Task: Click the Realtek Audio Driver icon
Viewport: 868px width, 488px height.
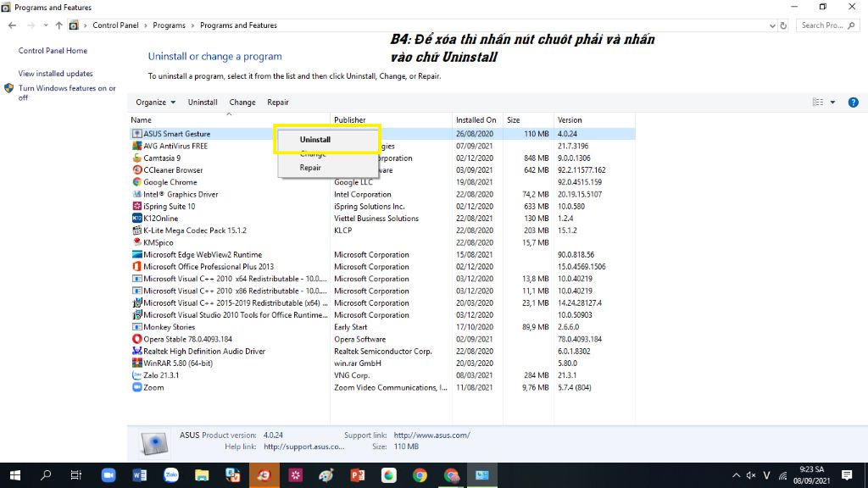Action: point(136,352)
